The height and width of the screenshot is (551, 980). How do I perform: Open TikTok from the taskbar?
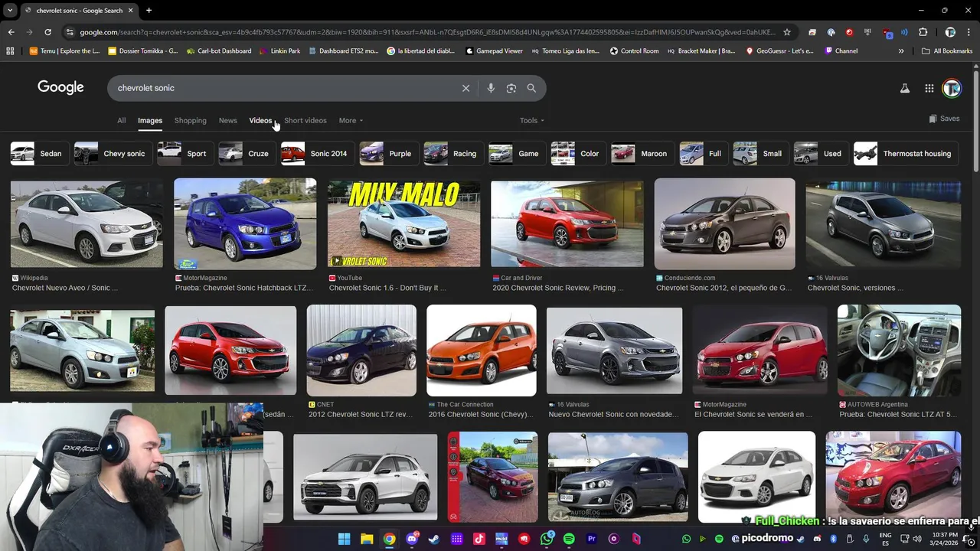(x=479, y=539)
